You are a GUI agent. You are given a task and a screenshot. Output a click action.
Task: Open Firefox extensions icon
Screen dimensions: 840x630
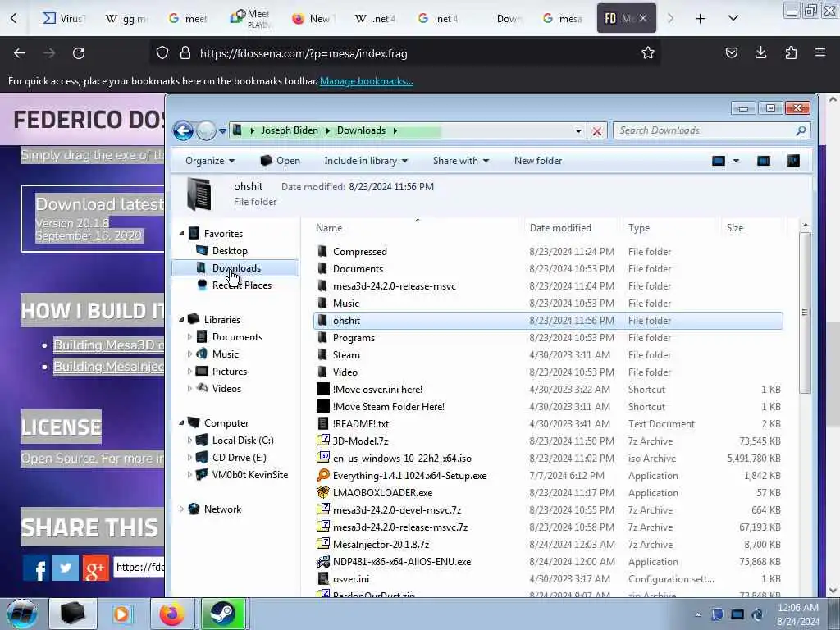coord(791,52)
